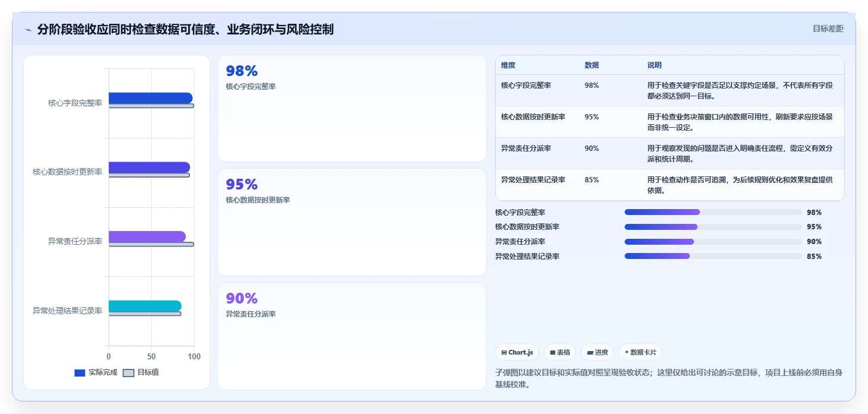Click the 数据卡片 sparkle icon
Image resolution: width=868 pixels, height=414 pixels.
(626, 352)
